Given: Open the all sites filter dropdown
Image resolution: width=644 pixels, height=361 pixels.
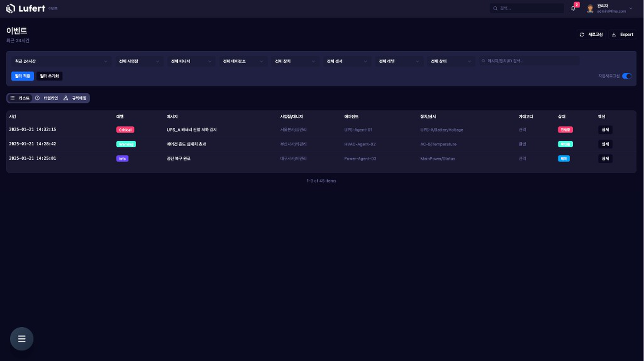Looking at the screenshot, I should tap(139, 61).
